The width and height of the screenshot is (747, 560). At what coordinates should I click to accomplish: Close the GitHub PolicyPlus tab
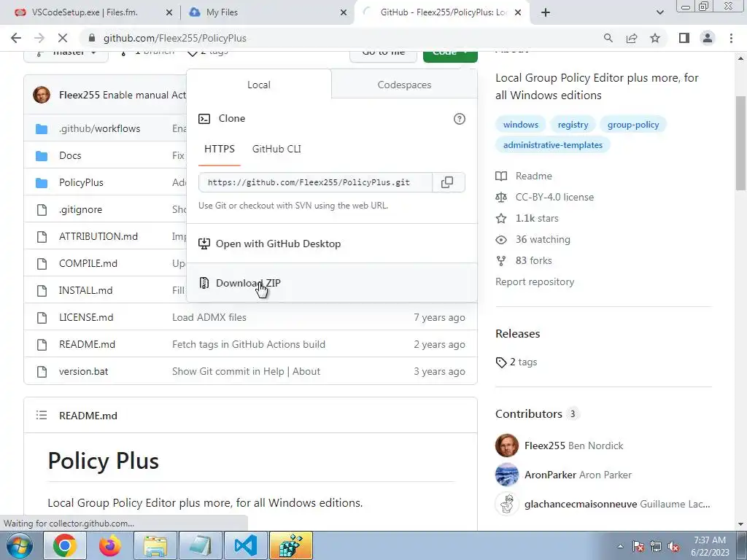tap(519, 13)
